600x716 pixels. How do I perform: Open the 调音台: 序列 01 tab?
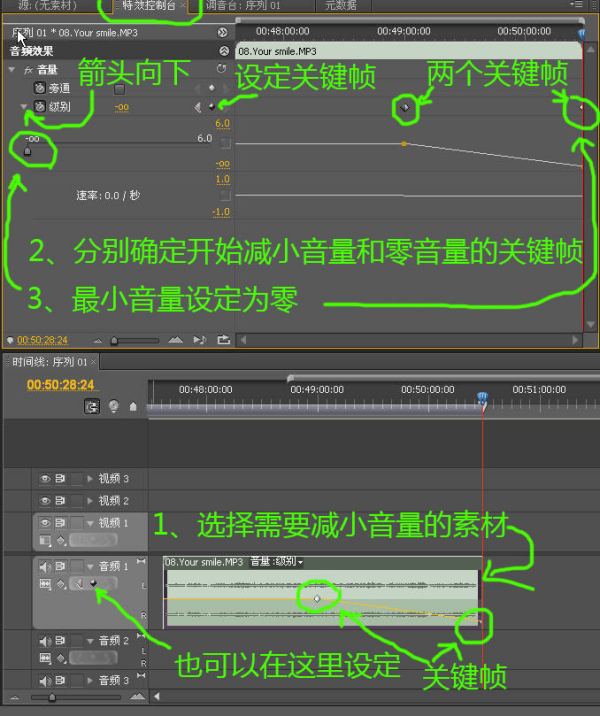pos(242,5)
